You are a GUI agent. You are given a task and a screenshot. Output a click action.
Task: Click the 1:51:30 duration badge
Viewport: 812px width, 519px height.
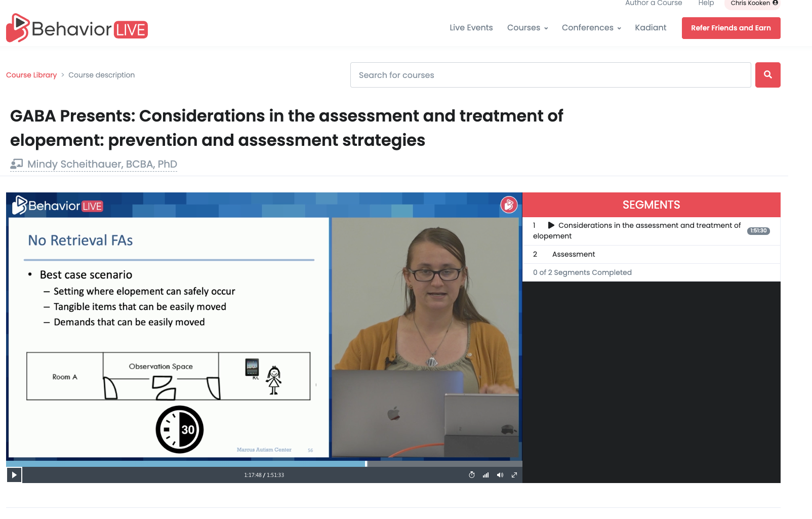(758, 231)
